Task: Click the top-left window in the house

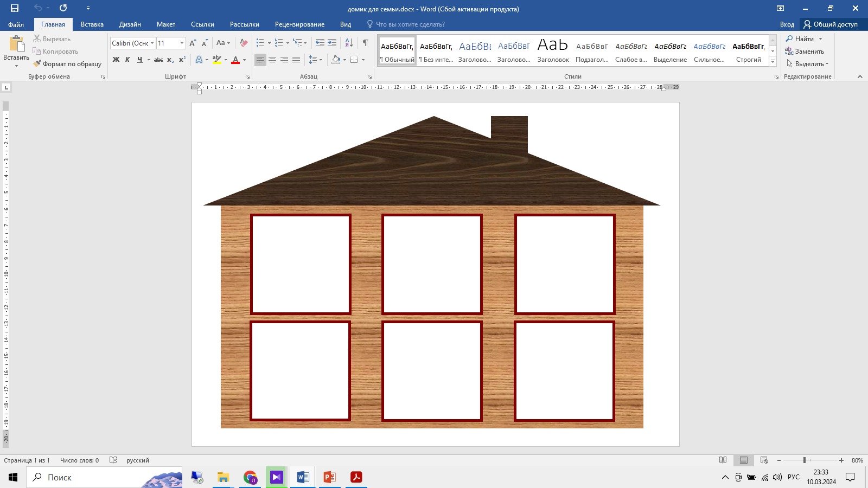Action: pyautogui.click(x=301, y=264)
